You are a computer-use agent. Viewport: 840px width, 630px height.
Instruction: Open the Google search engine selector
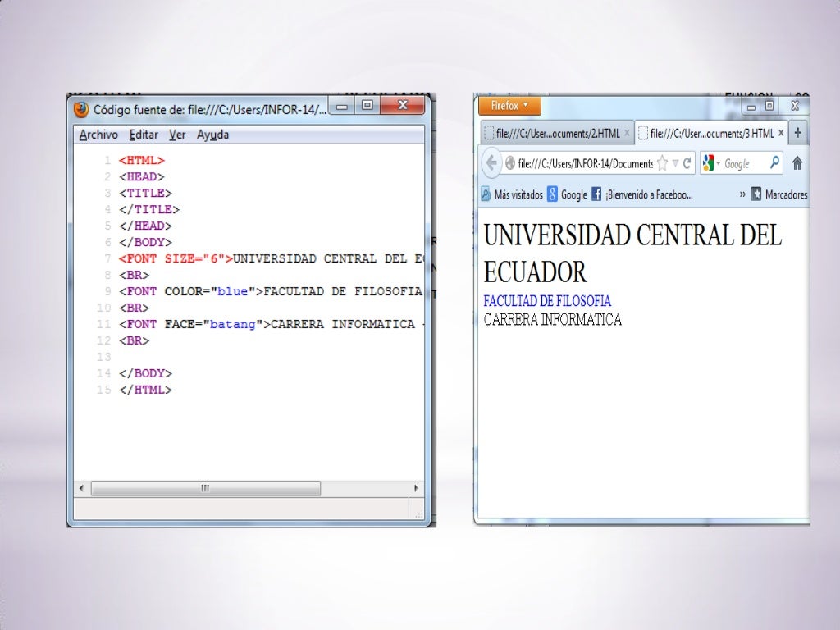[710, 163]
